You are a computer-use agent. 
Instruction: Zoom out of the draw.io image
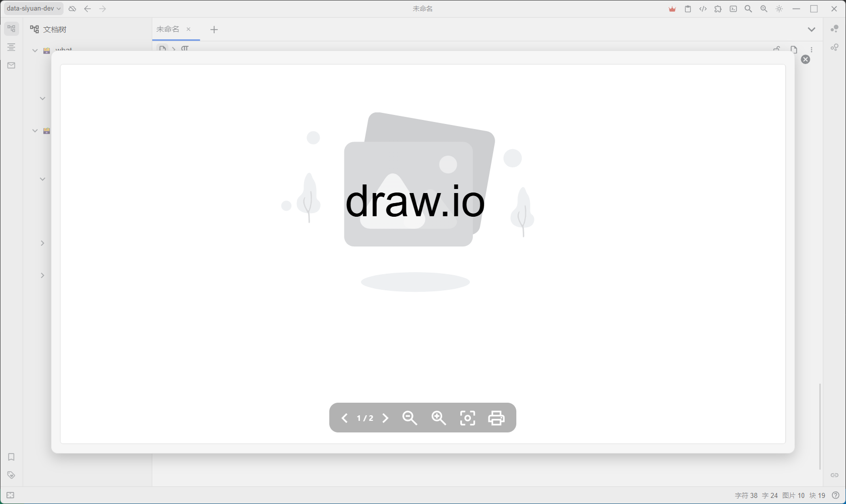[410, 418]
